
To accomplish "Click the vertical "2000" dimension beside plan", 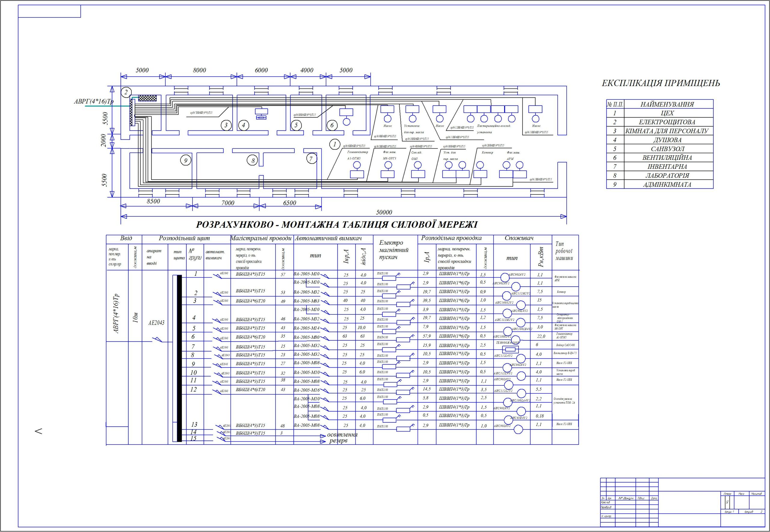I will (x=104, y=140).
